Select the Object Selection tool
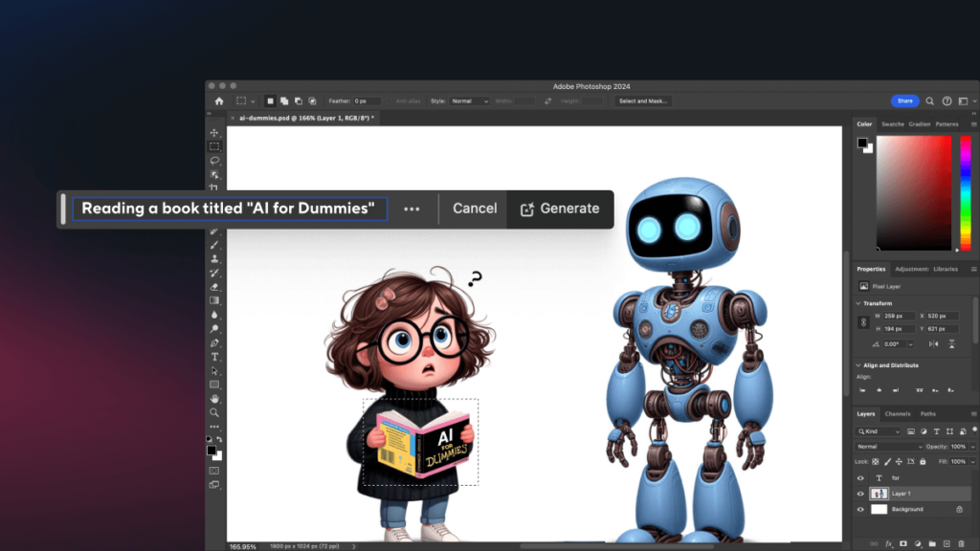The width and height of the screenshot is (980, 551). [214, 174]
